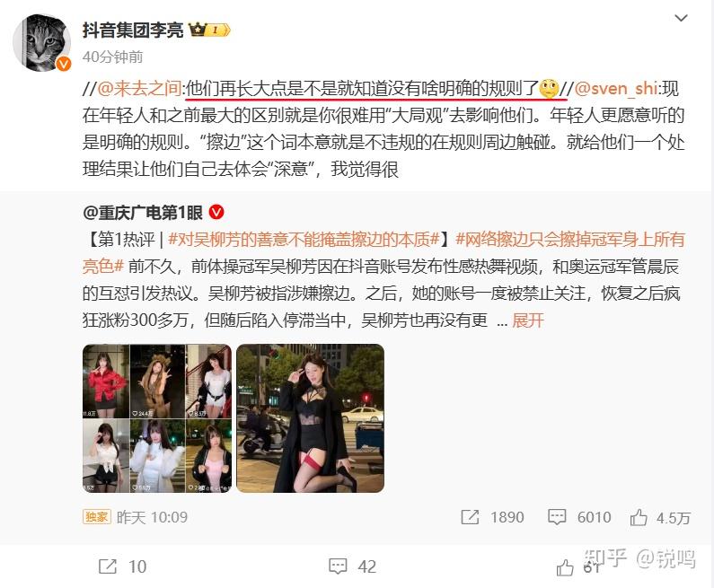
Task: View the six-photo collage thumbnail
Action: click(157, 418)
